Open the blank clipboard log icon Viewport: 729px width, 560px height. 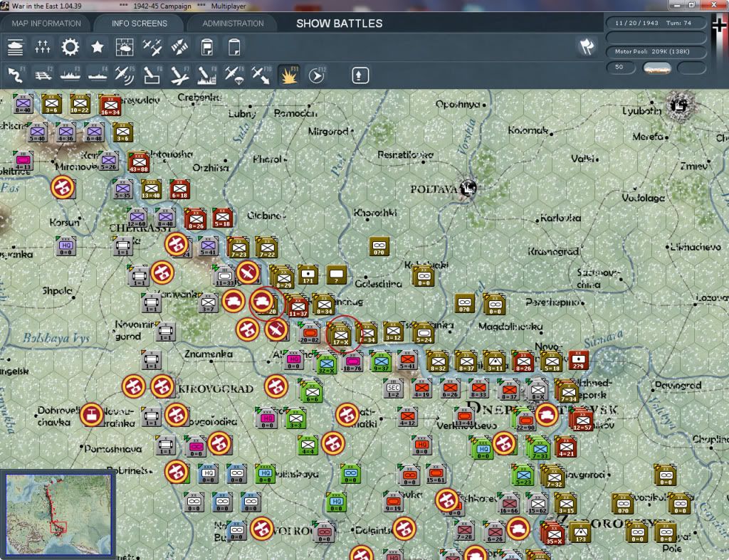(234, 48)
